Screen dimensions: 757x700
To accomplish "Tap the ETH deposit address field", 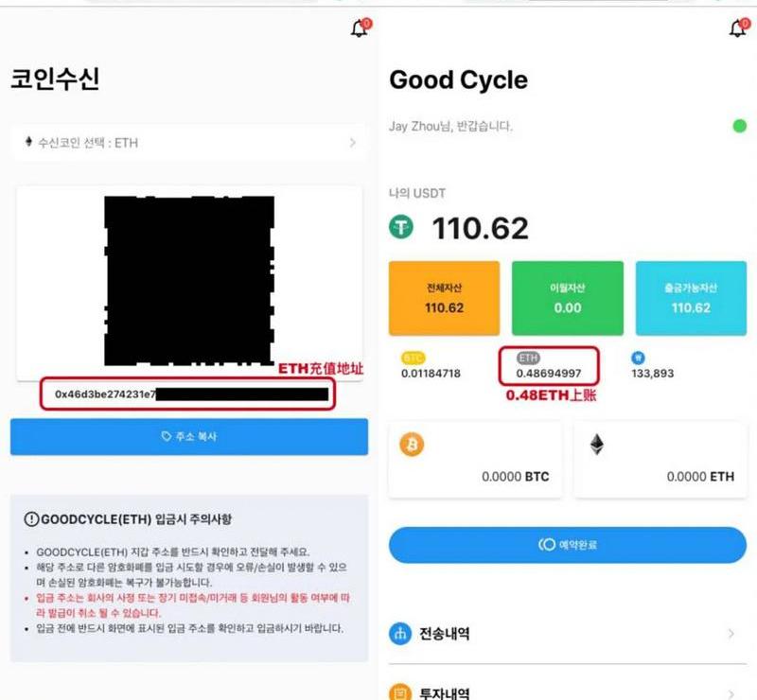I will [x=187, y=394].
